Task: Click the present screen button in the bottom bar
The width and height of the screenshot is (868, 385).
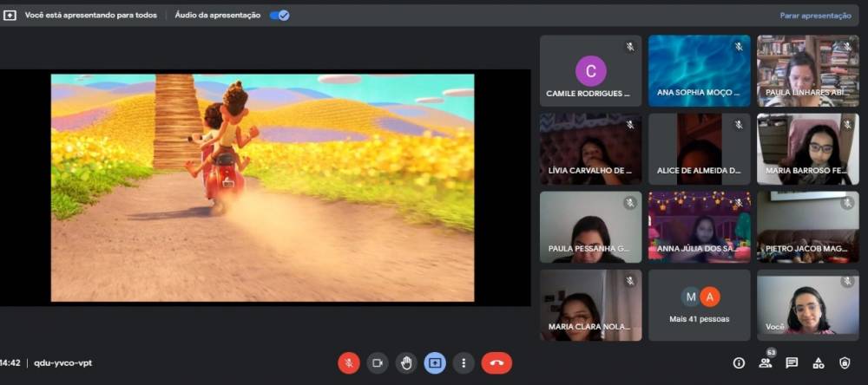Action: (x=435, y=362)
